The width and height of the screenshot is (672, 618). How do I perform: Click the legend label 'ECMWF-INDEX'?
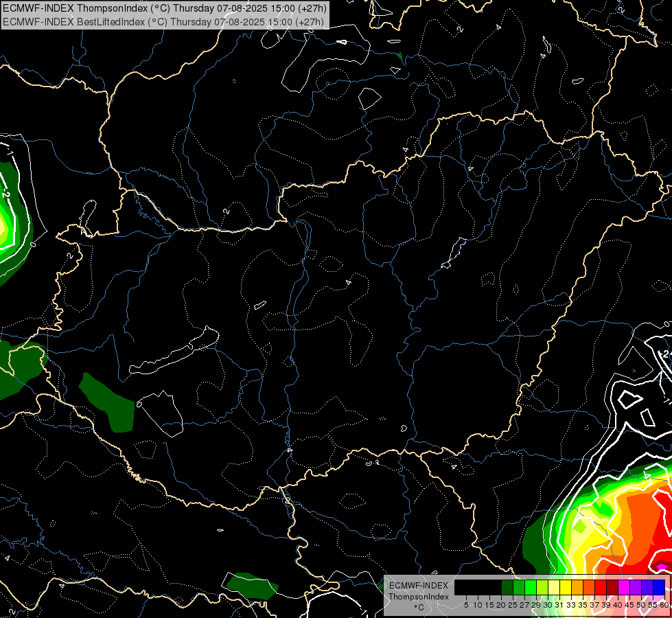point(419,586)
